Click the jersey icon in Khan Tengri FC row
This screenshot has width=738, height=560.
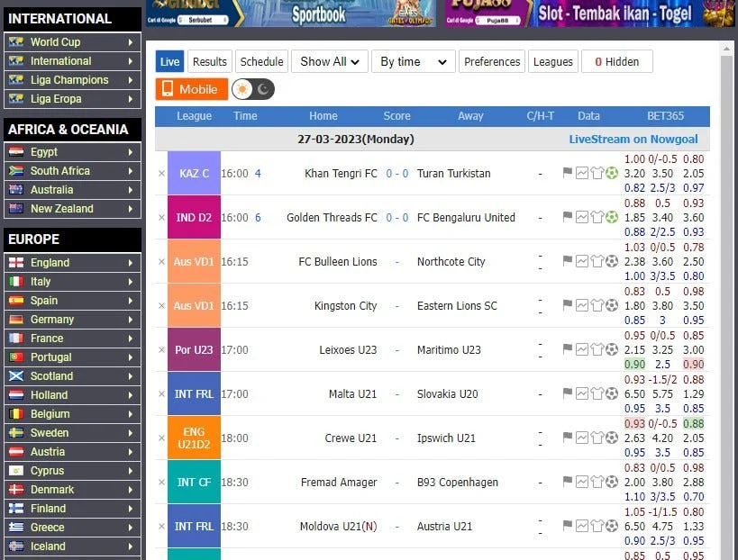597,173
